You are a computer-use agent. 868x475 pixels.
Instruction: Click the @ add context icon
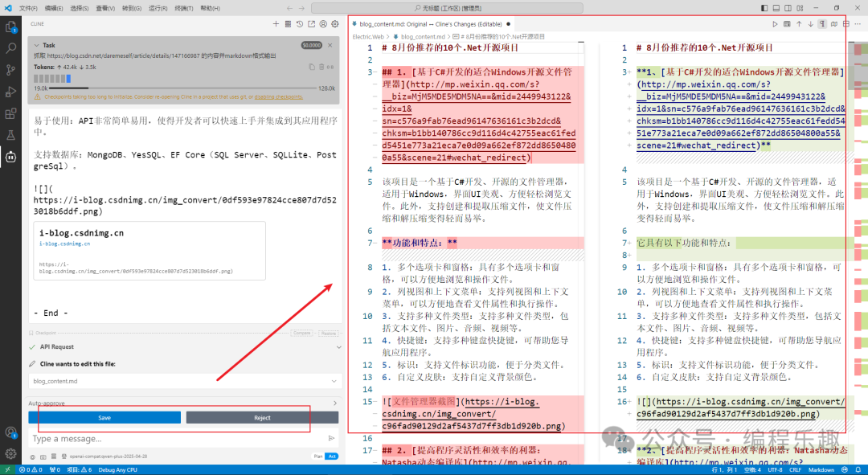33,457
